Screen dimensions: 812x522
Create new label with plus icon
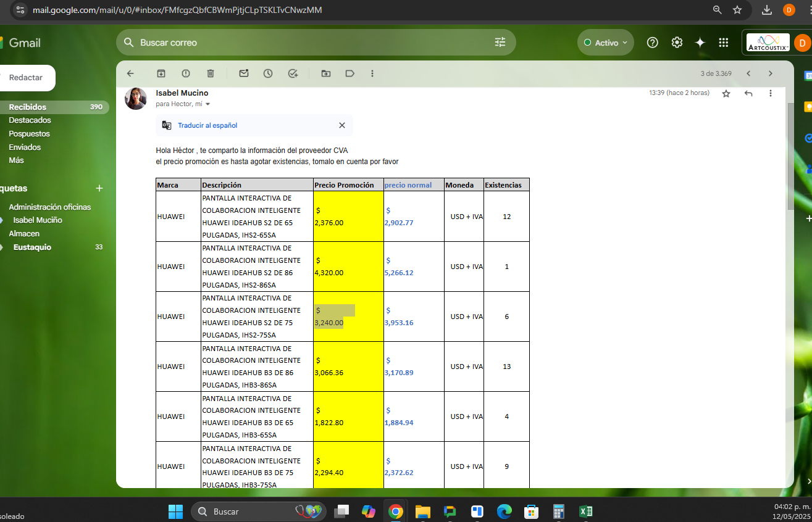click(99, 188)
